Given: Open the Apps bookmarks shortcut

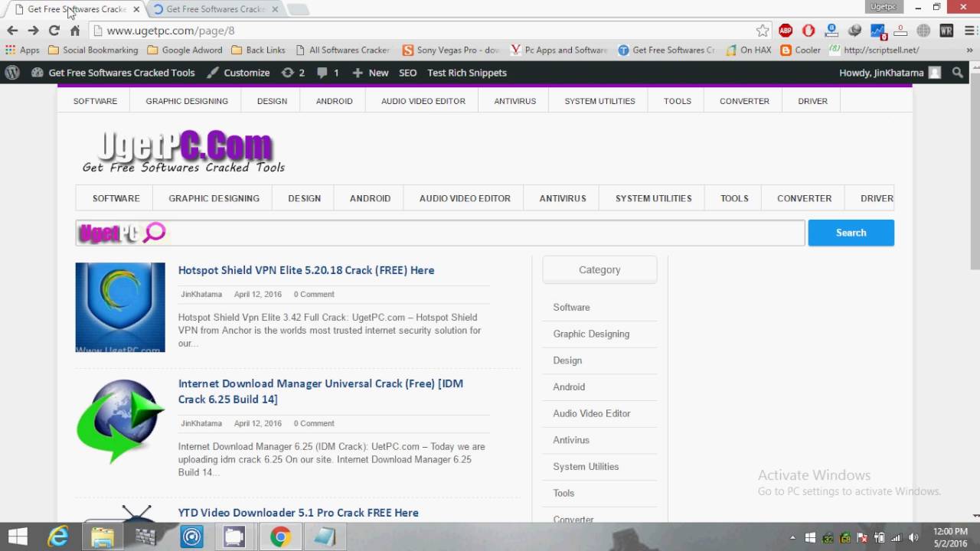Looking at the screenshot, I should 22,50.
